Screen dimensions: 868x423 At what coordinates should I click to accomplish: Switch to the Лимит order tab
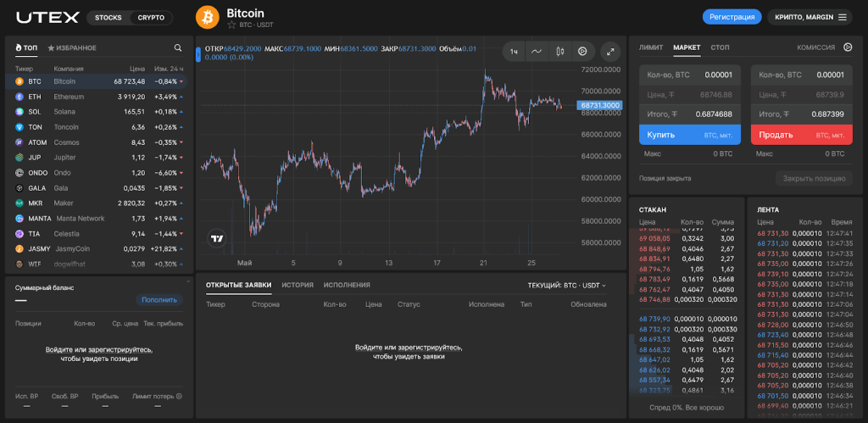tap(650, 47)
